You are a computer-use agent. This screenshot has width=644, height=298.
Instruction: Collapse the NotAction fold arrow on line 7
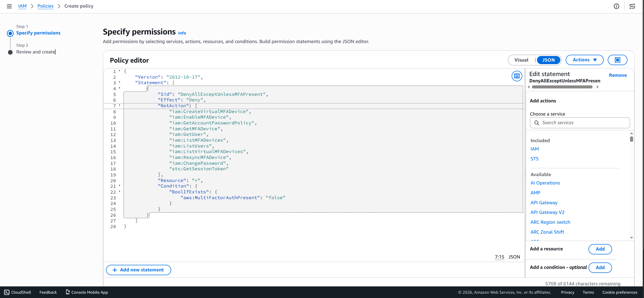click(119, 105)
